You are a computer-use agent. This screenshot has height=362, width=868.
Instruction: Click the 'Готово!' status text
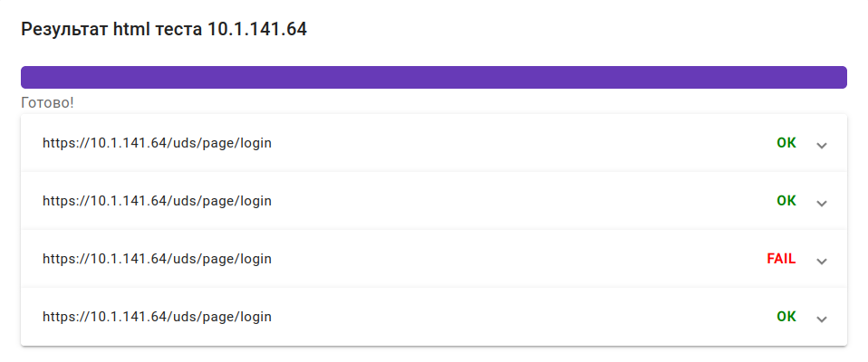(47, 103)
